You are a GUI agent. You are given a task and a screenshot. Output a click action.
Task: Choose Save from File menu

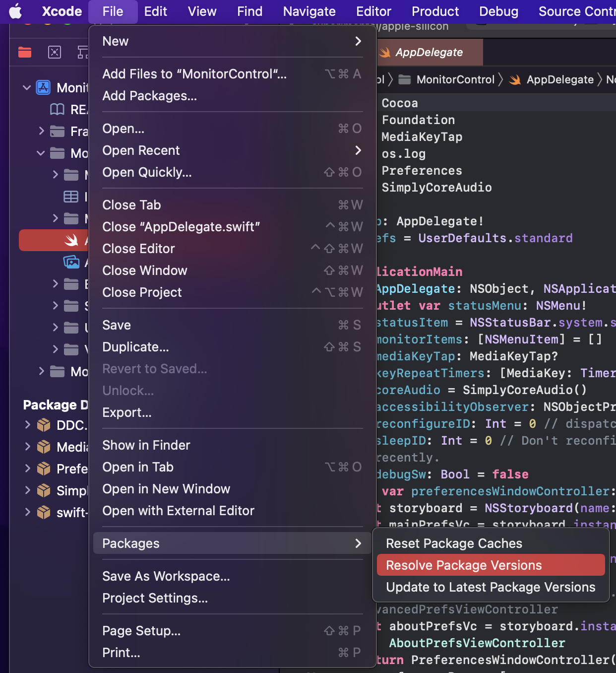232,325
